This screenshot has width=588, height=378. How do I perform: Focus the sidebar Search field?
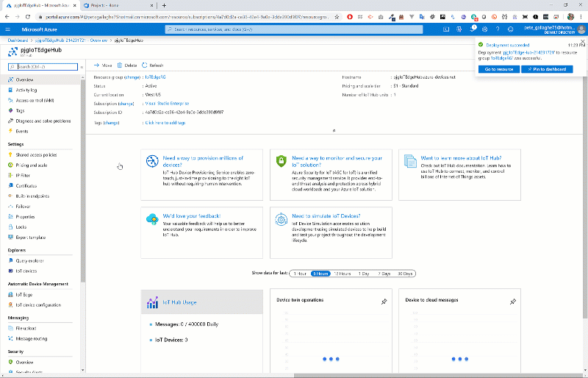[43, 67]
